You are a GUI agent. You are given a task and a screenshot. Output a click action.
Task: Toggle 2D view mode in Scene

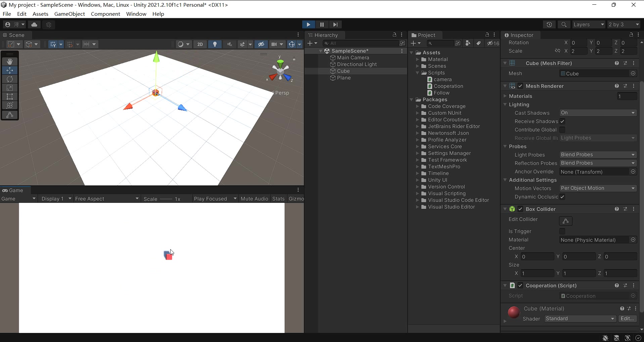tap(200, 44)
